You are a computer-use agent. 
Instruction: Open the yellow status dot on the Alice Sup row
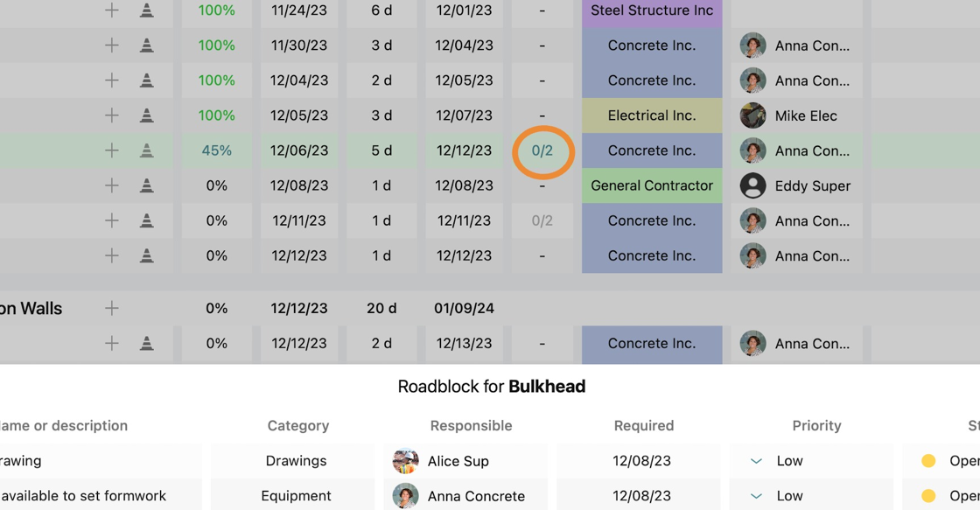click(928, 461)
